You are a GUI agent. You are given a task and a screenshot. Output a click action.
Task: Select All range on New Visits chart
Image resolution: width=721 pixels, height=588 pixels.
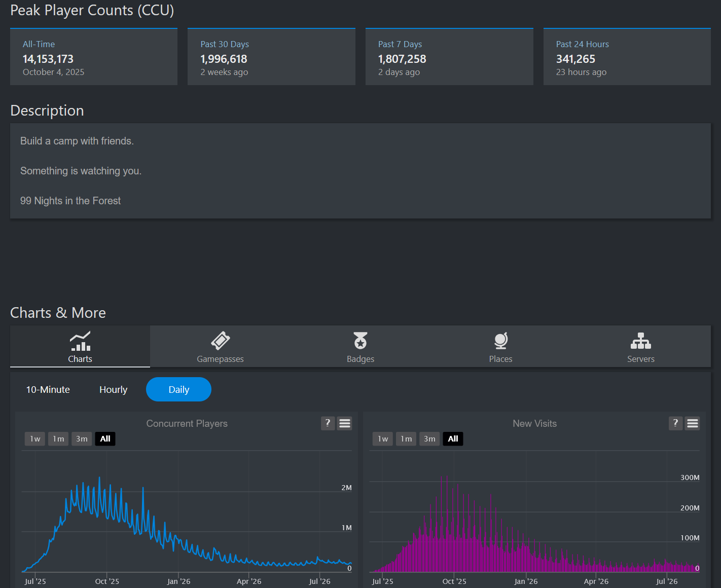[x=453, y=439]
